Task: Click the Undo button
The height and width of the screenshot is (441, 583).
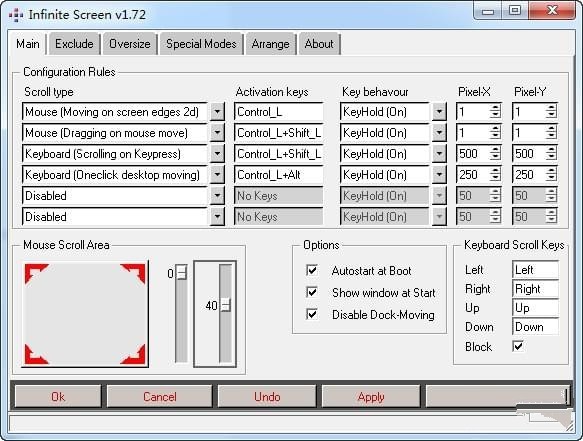Action: pyautogui.click(x=267, y=397)
